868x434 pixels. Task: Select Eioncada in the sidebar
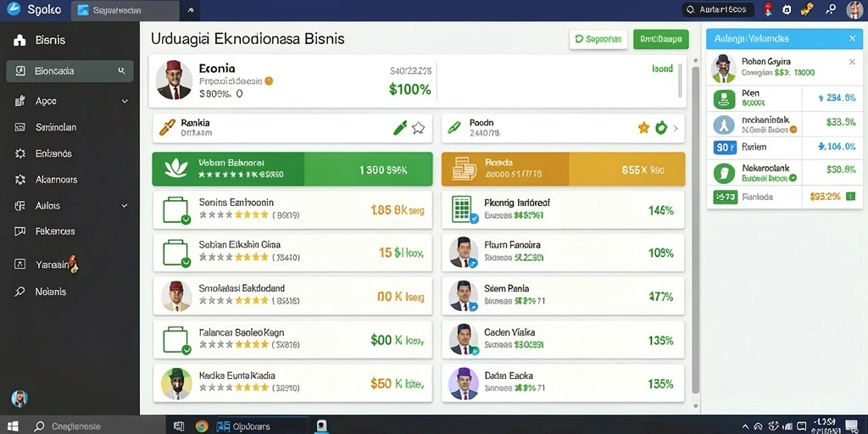pos(70,71)
